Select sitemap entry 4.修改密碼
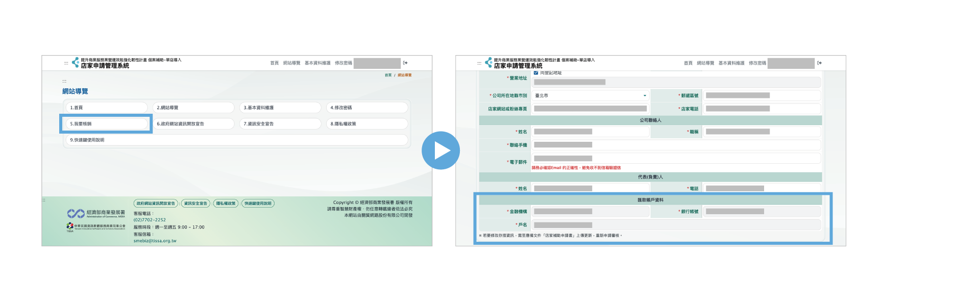The image size is (980, 306). tap(367, 108)
